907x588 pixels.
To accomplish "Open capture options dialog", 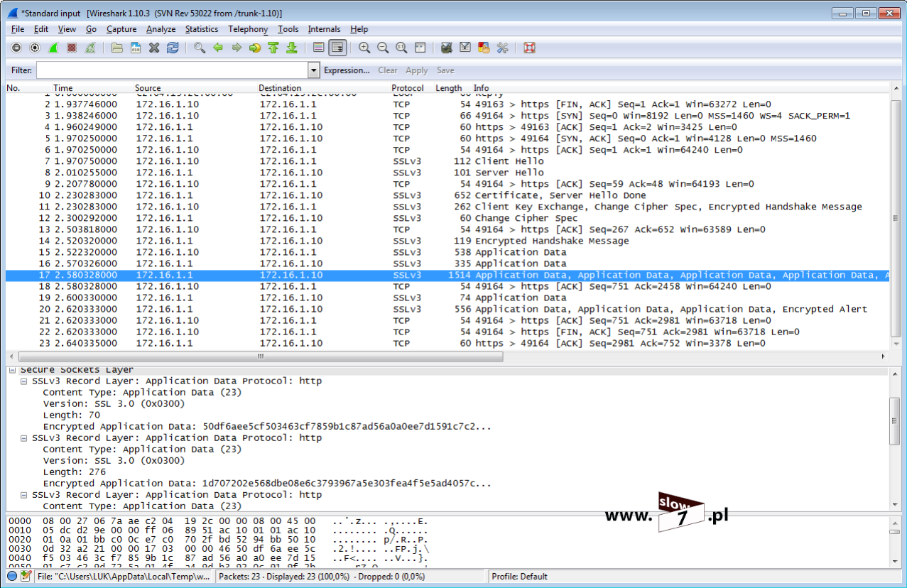I will [35, 48].
